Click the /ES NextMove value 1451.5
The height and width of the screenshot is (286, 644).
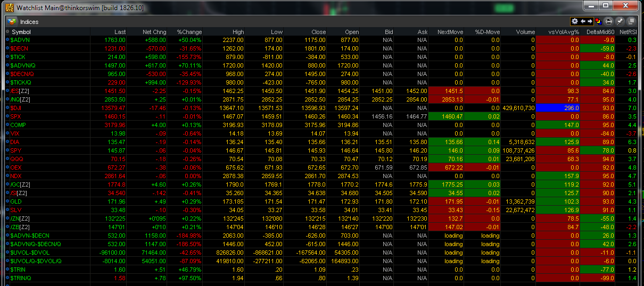[x=454, y=91]
